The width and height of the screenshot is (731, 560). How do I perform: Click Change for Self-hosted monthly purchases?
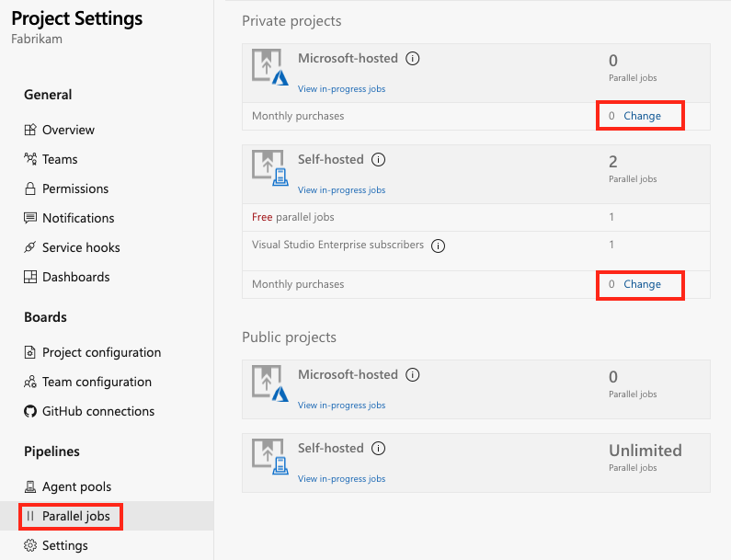[642, 284]
